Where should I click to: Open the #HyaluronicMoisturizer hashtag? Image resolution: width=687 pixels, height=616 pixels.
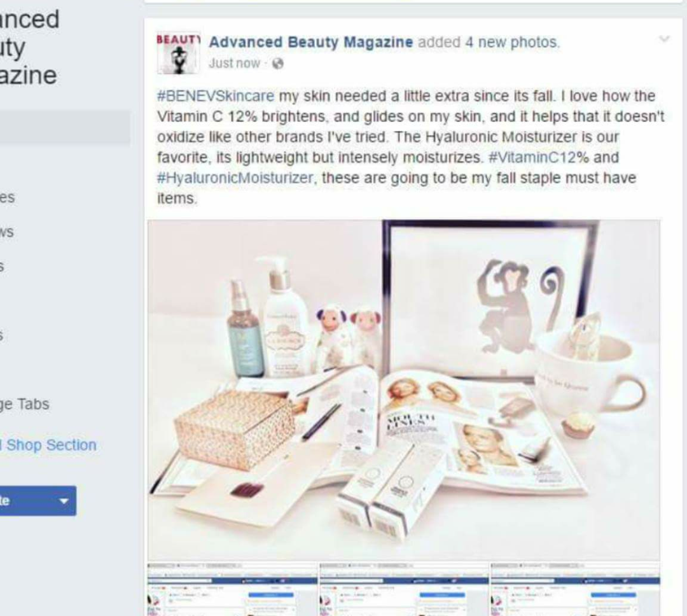click(235, 178)
